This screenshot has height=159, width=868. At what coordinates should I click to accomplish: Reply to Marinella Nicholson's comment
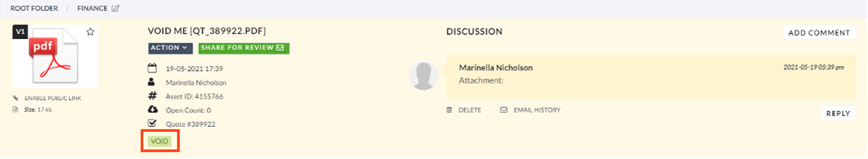(x=838, y=113)
